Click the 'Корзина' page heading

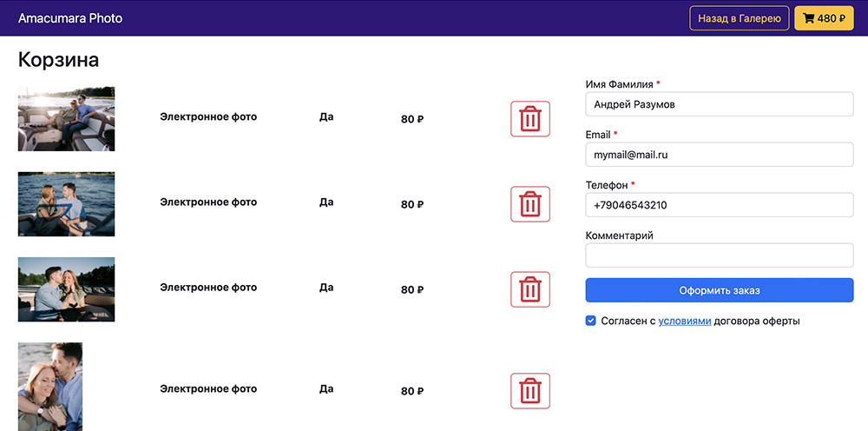(x=58, y=60)
